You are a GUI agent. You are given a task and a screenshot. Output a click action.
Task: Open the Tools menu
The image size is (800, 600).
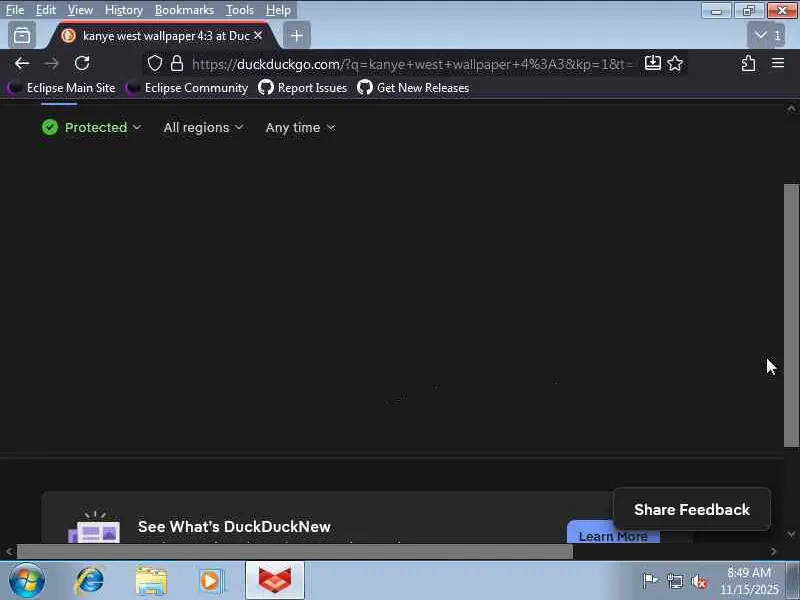(240, 10)
